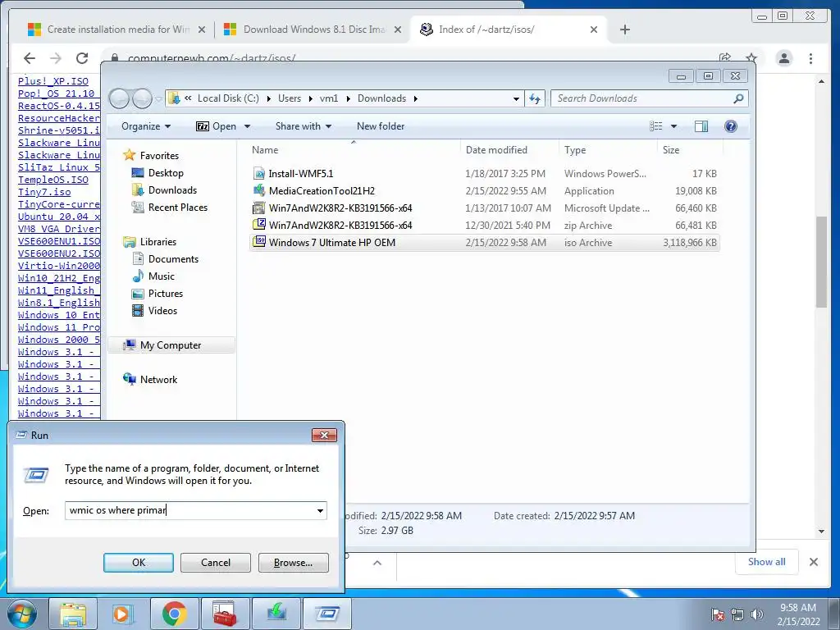Open a new Chrome tab with plus
Viewport: 840px width, 630px height.
624,30
